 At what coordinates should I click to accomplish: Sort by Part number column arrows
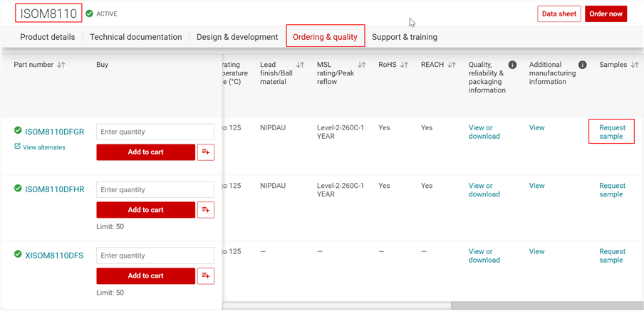(61, 65)
